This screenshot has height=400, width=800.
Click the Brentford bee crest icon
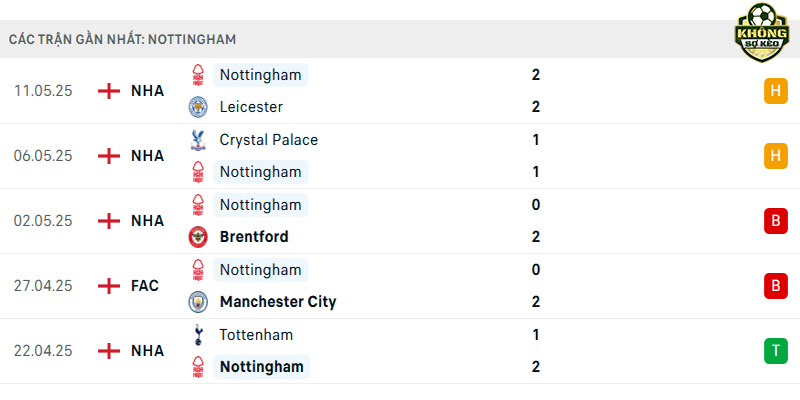[198, 237]
